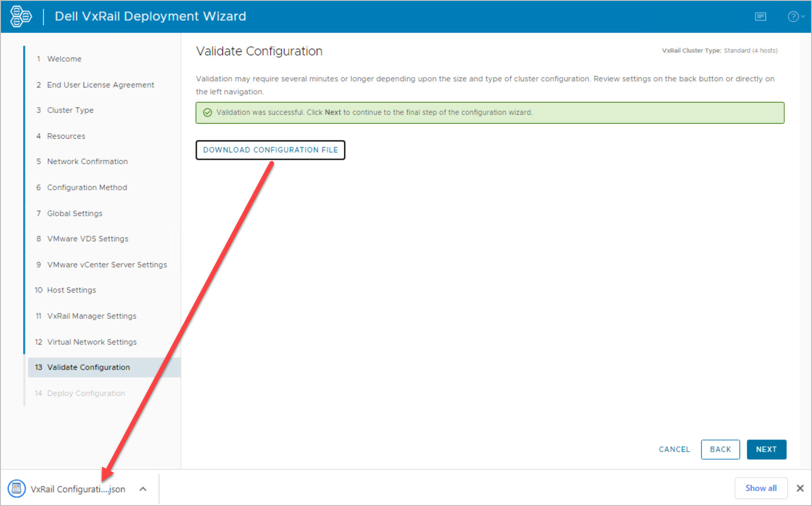This screenshot has height=506, width=812.
Task: Open End User License Agreement step
Action: (x=101, y=85)
